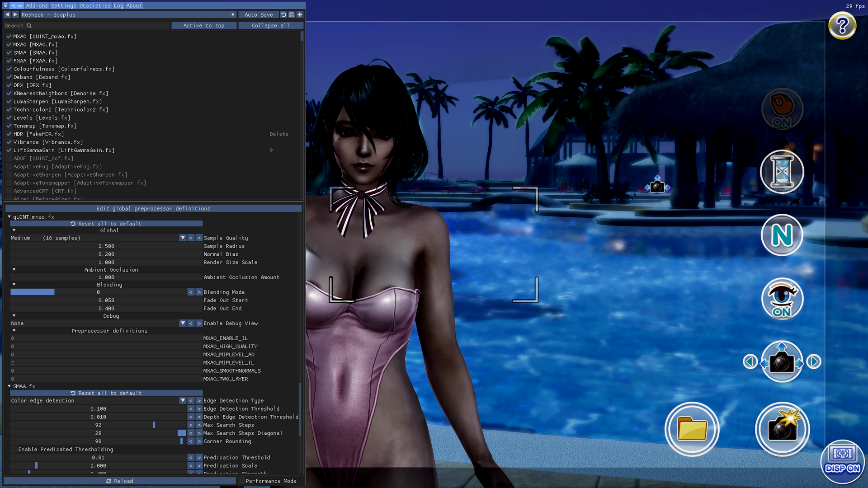Click the N round icon
868x488 pixels.
(782, 235)
